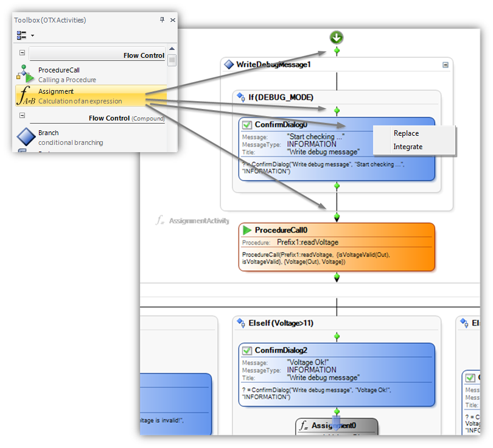Select the Assignment function icon in toolbox
Screen dimensions: 493x448
point(25,96)
